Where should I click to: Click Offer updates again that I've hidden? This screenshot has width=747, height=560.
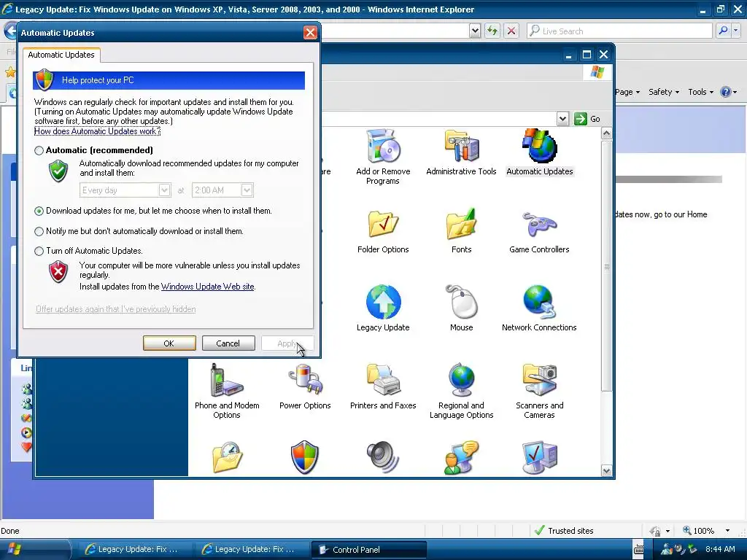[x=116, y=309]
